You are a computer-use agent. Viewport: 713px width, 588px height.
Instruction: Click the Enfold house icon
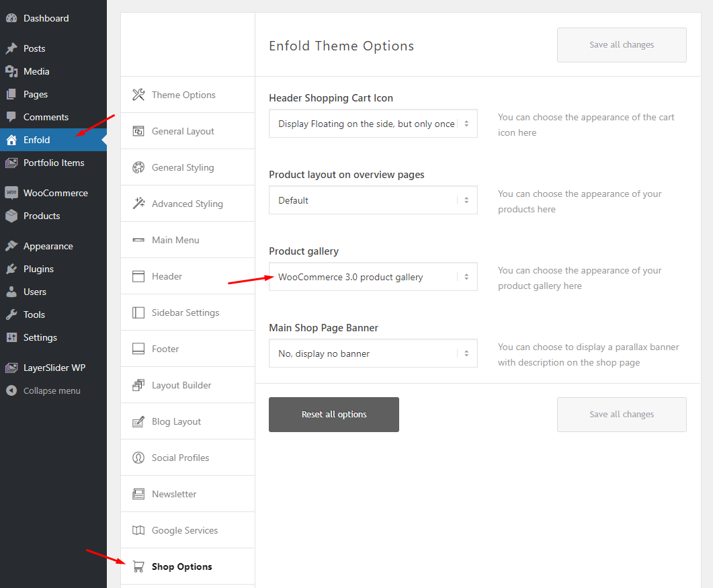tap(11, 140)
